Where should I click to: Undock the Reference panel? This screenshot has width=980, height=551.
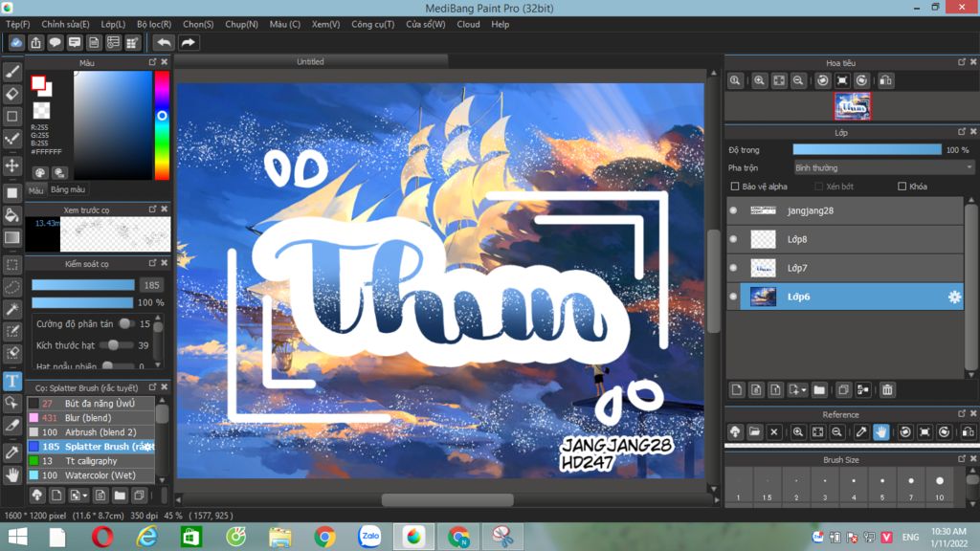(961, 413)
